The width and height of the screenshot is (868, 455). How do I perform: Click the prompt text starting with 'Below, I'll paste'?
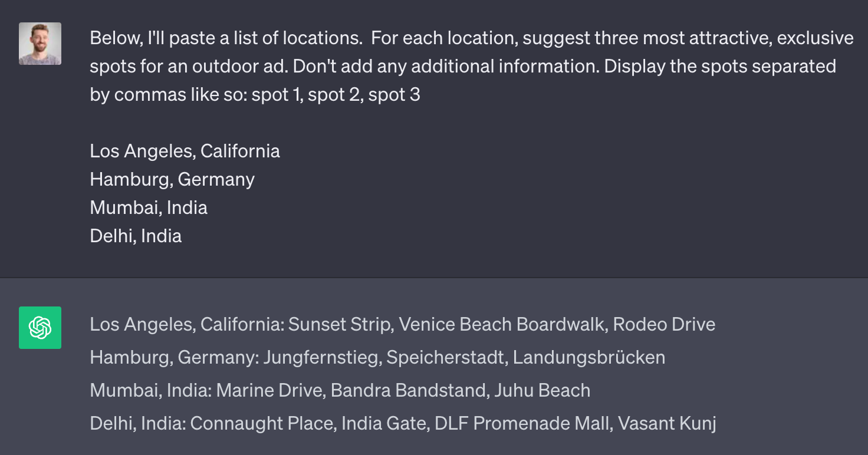(472, 66)
